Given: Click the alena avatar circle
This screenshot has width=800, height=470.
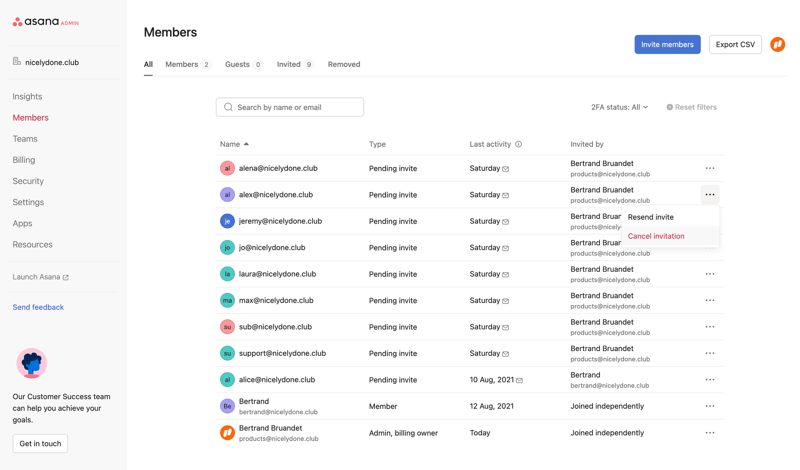Looking at the screenshot, I should 227,168.
